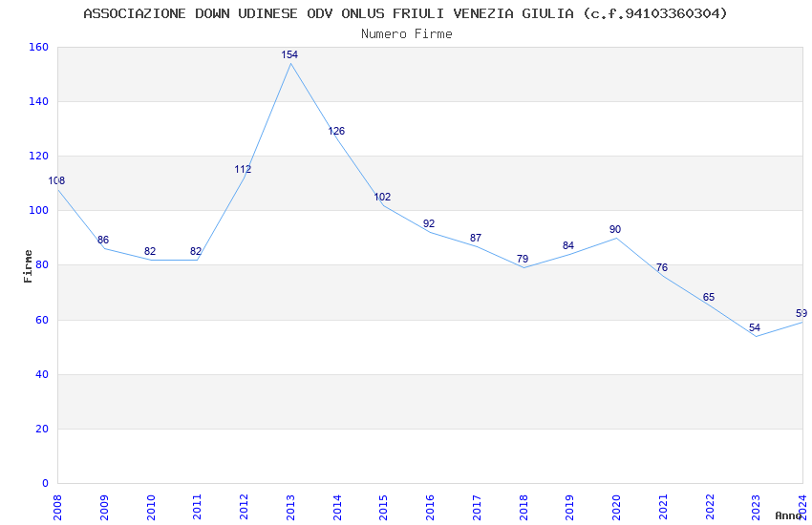Screen dimensions: 812x525
Task: Click the 54 data label
Action: [755, 327]
